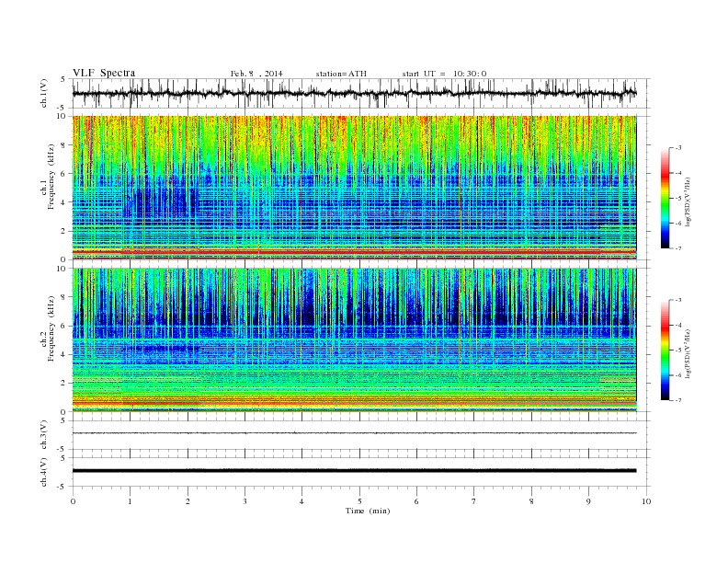Click the '-4' tick on ch.2 colorbar

pyautogui.click(x=678, y=325)
